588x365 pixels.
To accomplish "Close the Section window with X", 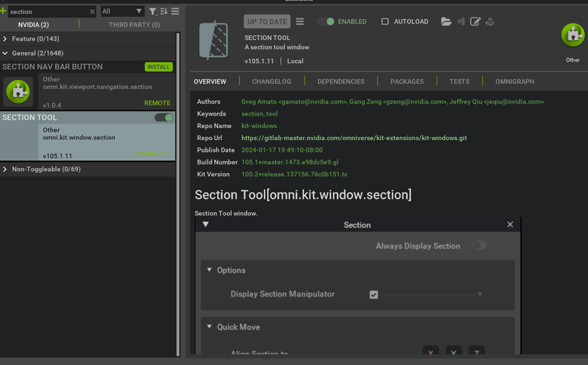I will point(510,225).
